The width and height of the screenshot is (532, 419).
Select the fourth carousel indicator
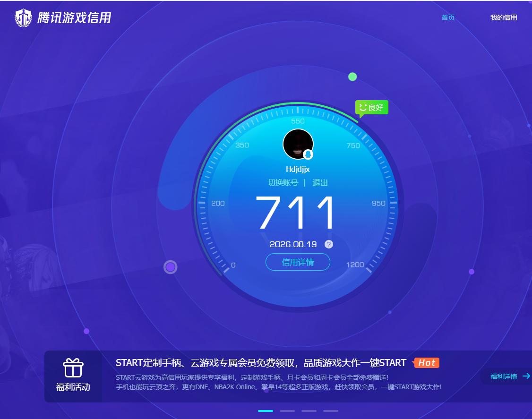[330, 411]
